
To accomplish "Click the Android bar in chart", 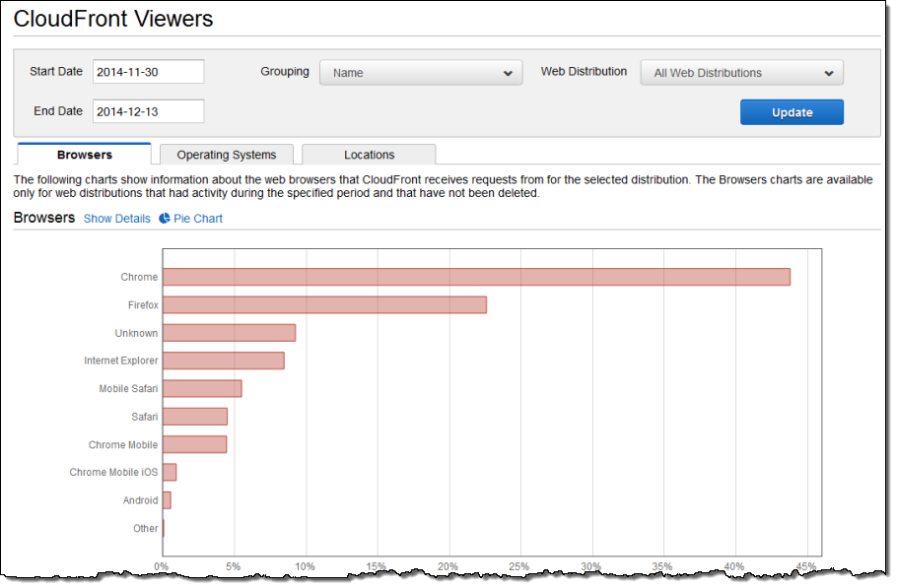I will pyautogui.click(x=167, y=500).
